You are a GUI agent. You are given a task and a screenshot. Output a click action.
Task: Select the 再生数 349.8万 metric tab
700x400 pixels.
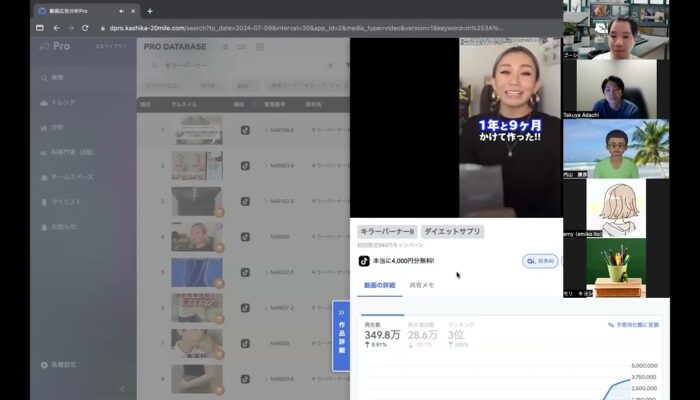click(x=382, y=335)
